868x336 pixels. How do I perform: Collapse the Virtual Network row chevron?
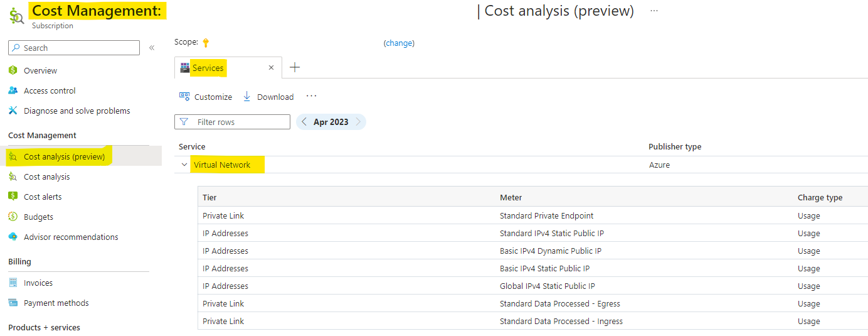tap(184, 165)
